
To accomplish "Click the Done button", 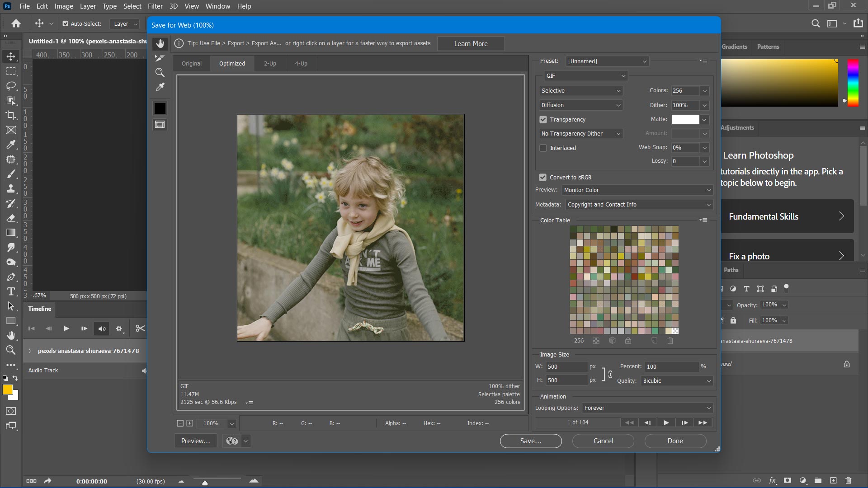I will click(675, 441).
